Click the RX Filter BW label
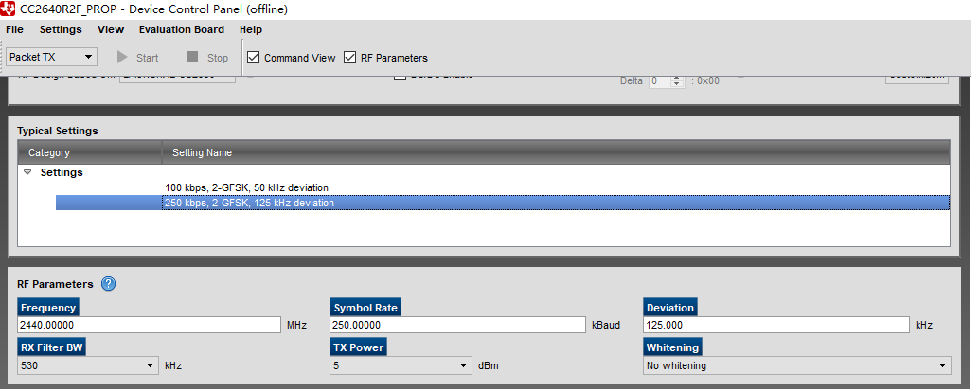The width and height of the screenshot is (980, 391). [x=52, y=347]
